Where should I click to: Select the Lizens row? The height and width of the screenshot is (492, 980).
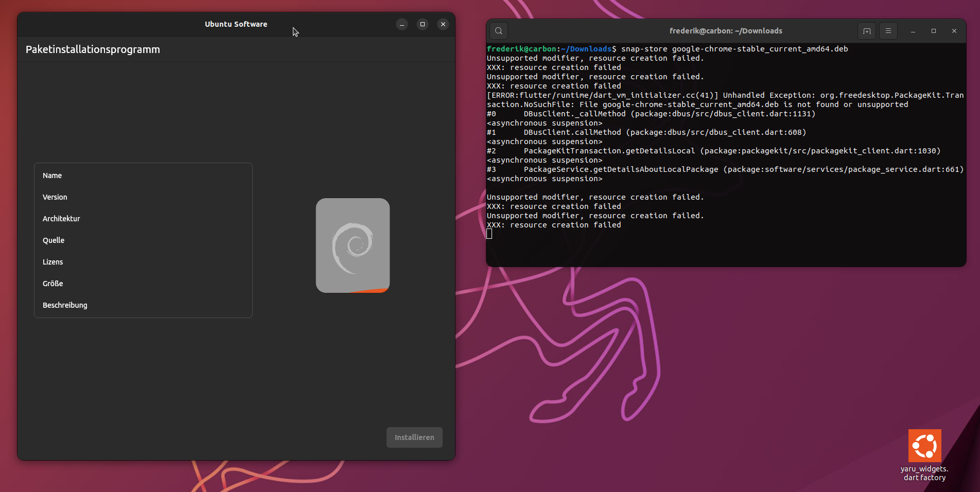click(143, 262)
